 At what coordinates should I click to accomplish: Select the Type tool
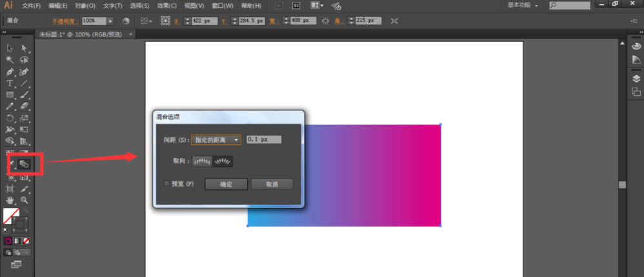pos(10,84)
